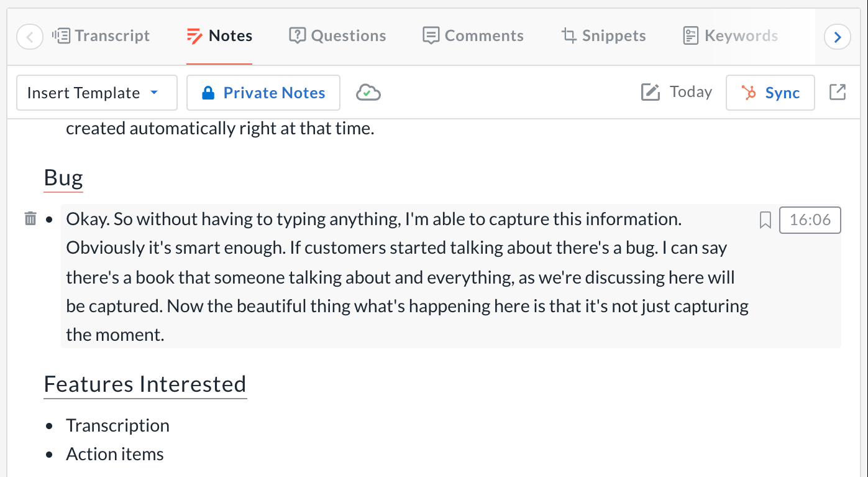Show the Snippets tab
The image size is (868, 477).
603,36
